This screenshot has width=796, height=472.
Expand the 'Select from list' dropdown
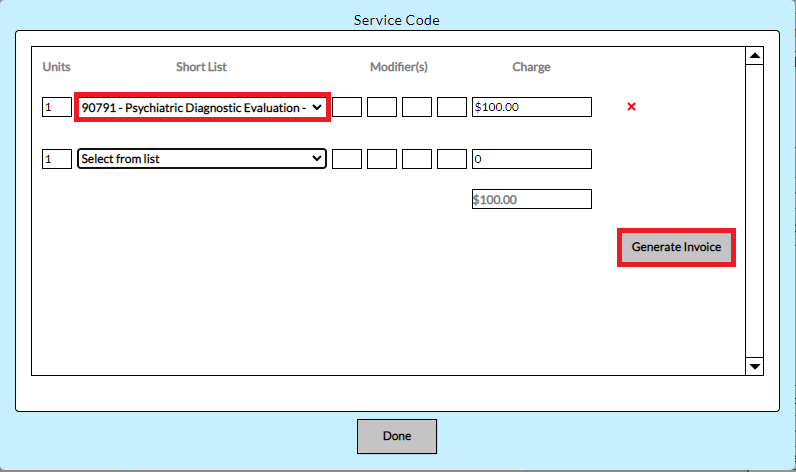[202, 159]
